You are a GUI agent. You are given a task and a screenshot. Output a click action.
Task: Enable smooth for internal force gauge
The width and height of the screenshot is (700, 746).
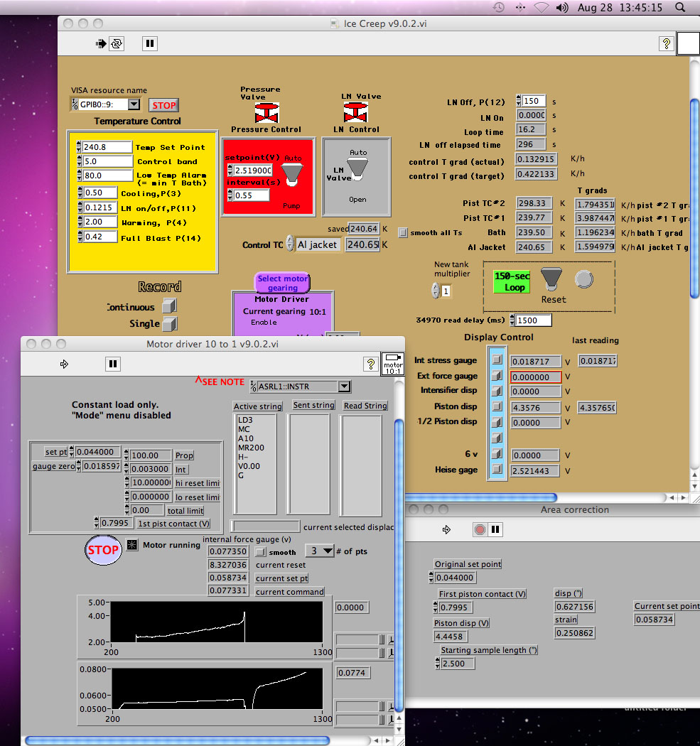pos(261,551)
